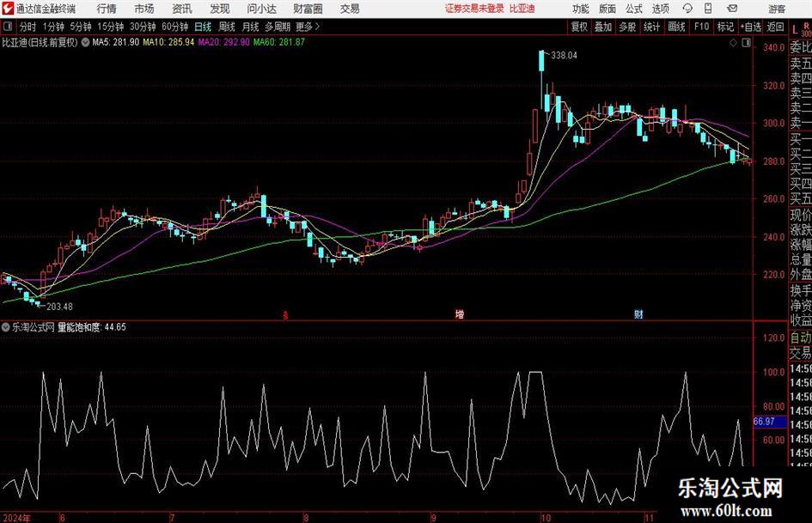This screenshot has height=523, width=812.
Task: Select the 周线 period tab
Action: [227, 27]
